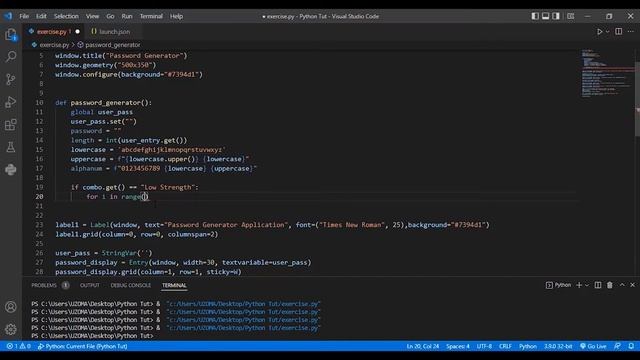Open the View menu
Image resolution: width=640 pixels, height=360 pixels.
coord(92,16)
